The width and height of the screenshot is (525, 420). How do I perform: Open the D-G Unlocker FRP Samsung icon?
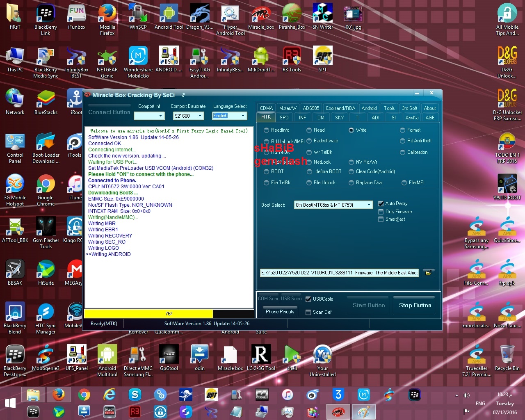[x=507, y=105]
